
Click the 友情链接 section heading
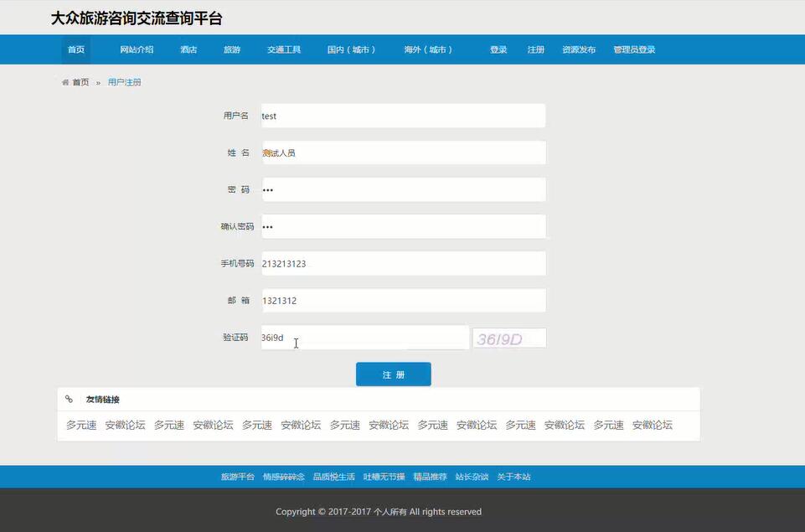103,400
